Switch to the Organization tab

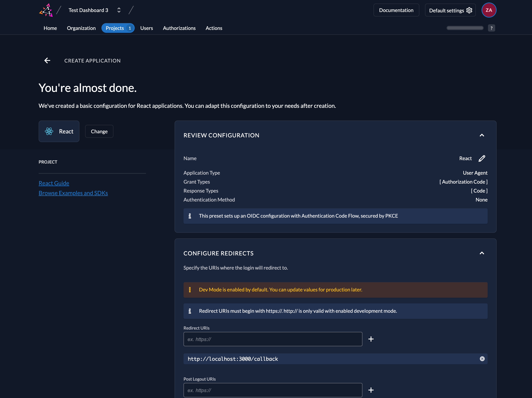pyautogui.click(x=81, y=28)
